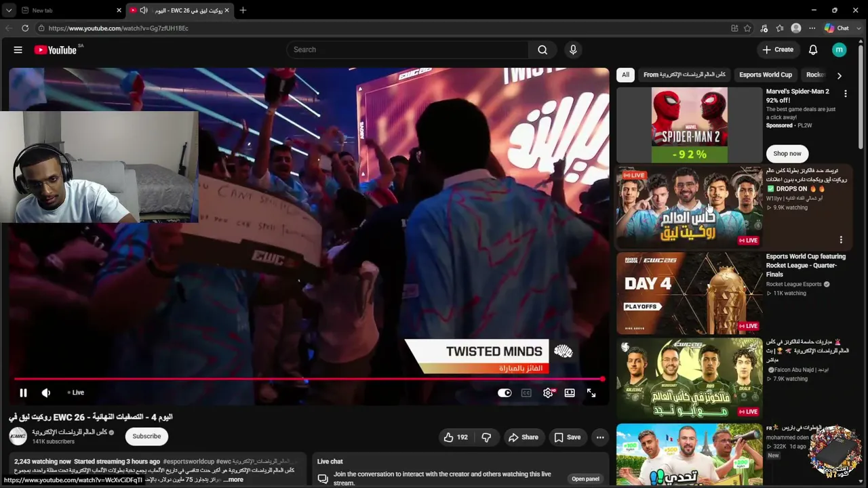Open options menu for Spider-Man 2 ad

coord(845,94)
